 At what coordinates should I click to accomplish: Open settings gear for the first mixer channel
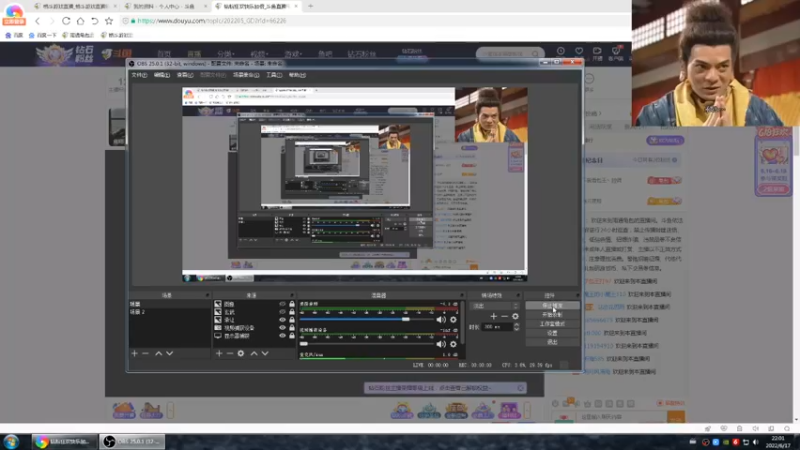pyautogui.click(x=453, y=319)
